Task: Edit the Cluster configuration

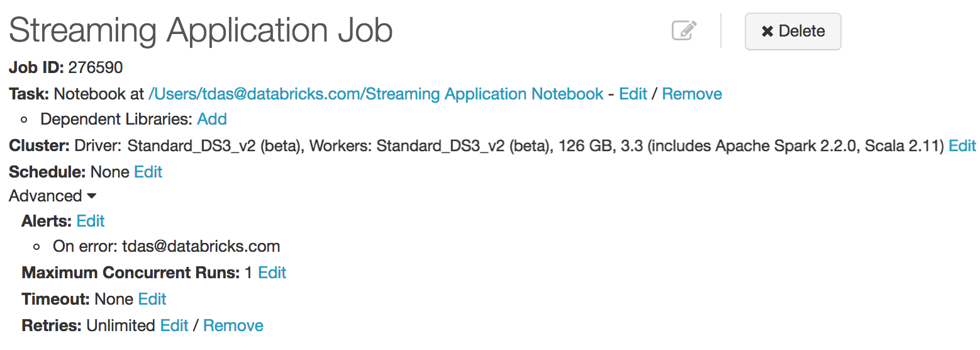Action: pos(962,146)
